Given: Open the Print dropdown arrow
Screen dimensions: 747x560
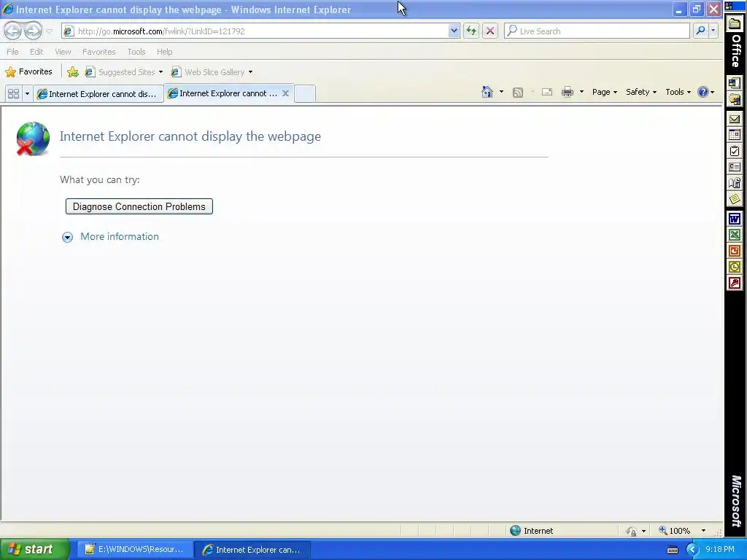Looking at the screenshot, I should click(581, 92).
